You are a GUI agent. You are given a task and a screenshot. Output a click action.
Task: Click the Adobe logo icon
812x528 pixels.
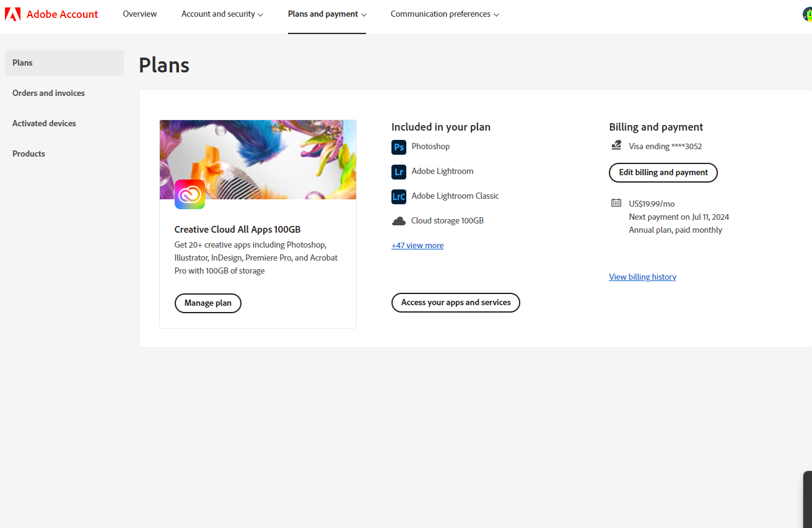[13, 14]
